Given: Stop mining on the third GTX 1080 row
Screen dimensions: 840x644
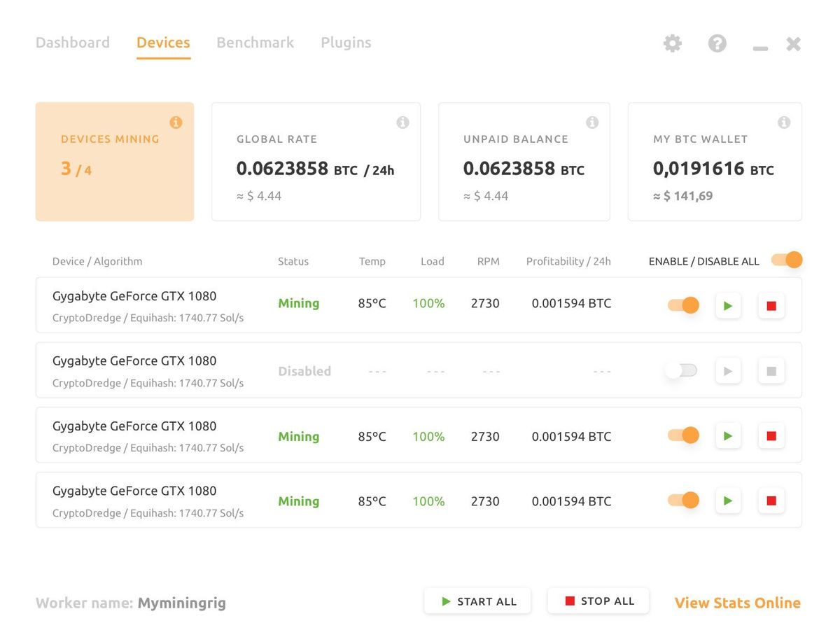Looking at the screenshot, I should pyautogui.click(x=771, y=435).
